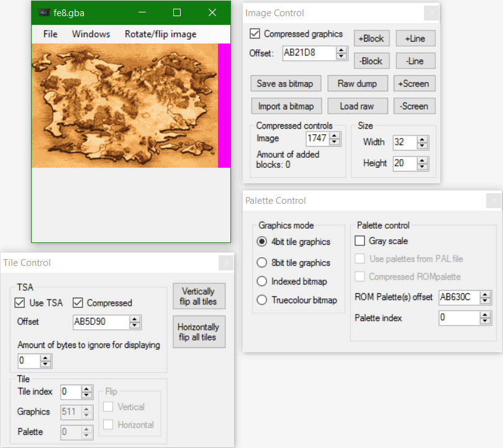Open the Rotate/flip image menu
Viewport: 503px width, 448px height.
click(160, 34)
